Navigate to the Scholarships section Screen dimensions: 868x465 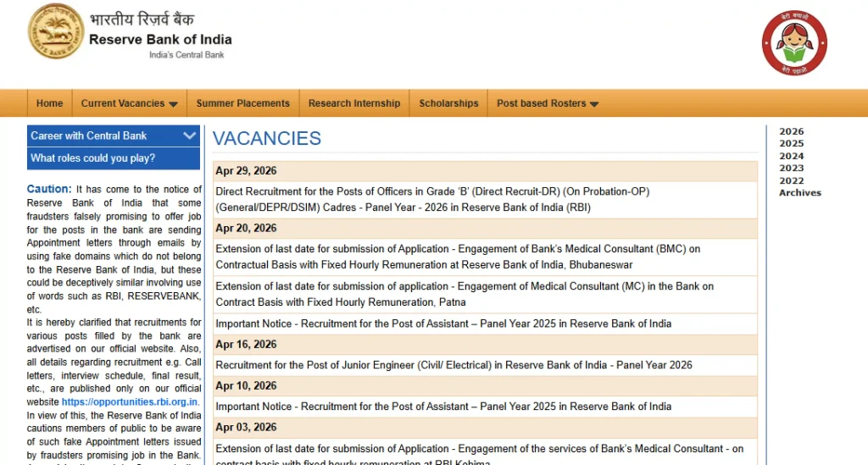[x=448, y=103]
